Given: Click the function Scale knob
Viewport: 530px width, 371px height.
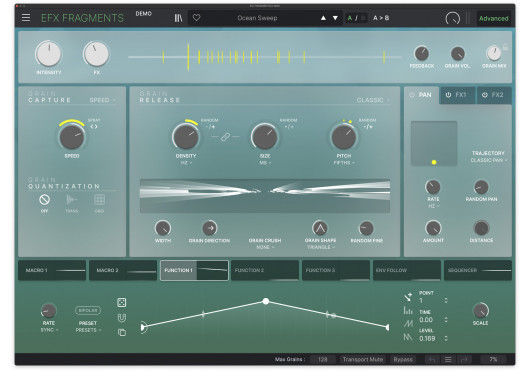Looking at the screenshot, I should [480, 311].
